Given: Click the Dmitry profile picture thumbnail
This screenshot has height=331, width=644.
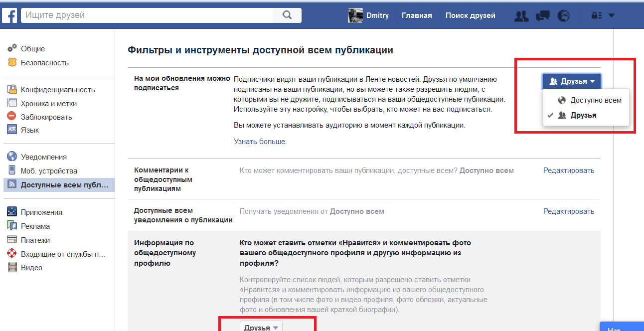Looking at the screenshot, I should [355, 15].
